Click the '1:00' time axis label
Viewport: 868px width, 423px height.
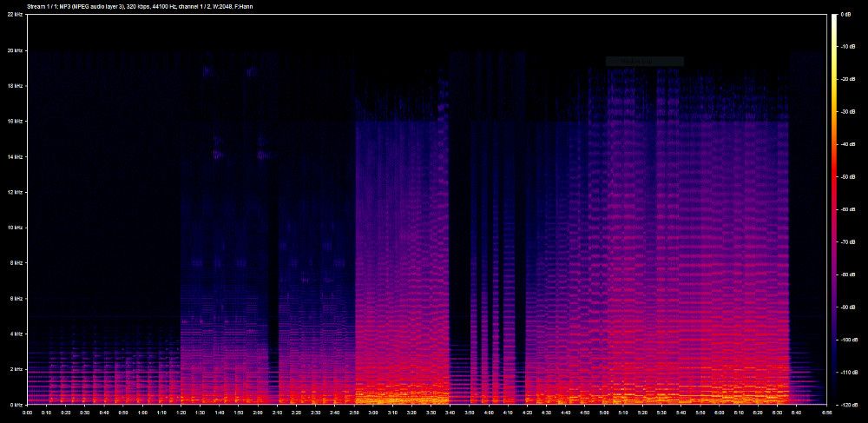coord(142,413)
